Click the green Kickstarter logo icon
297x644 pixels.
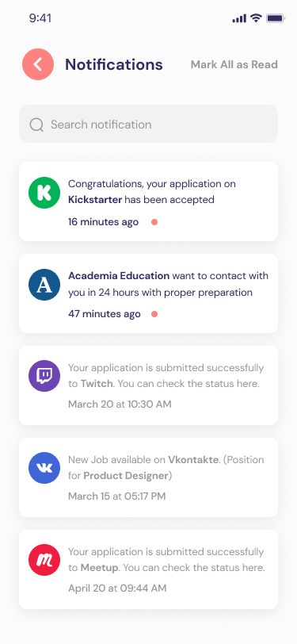tap(44, 193)
